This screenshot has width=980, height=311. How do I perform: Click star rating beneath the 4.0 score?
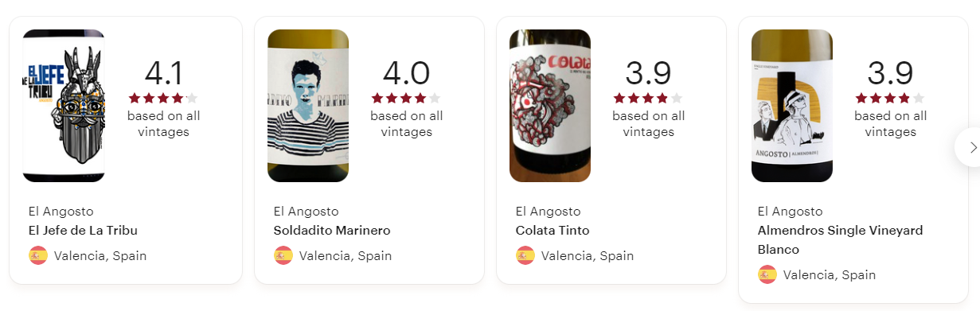click(x=406, y=99)
